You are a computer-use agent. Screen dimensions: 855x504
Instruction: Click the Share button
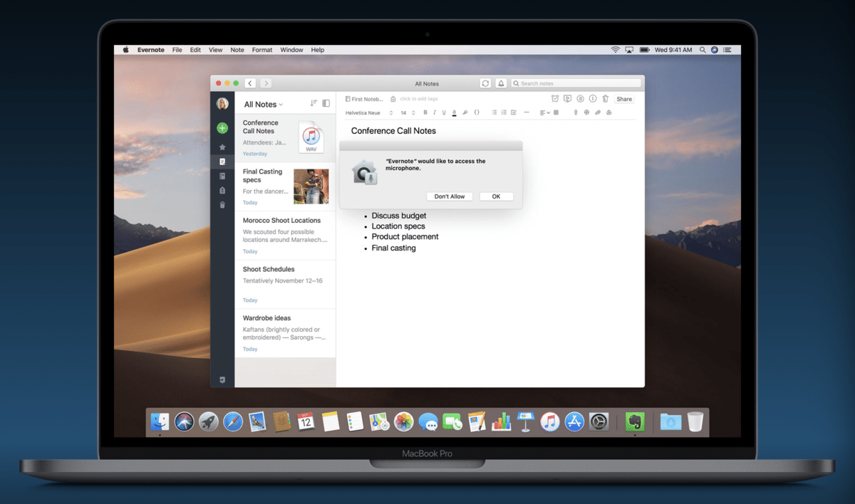coord(624,99)
